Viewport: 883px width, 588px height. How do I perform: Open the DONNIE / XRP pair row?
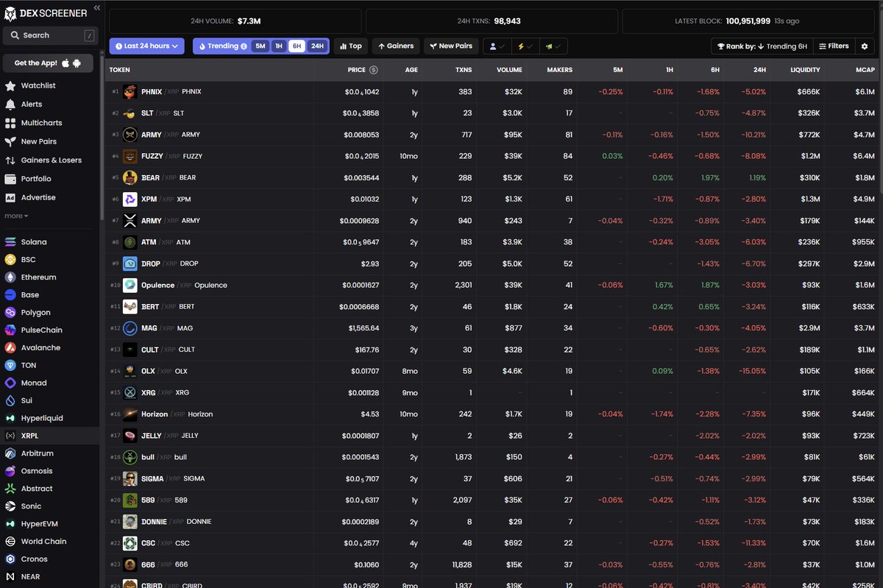point(492,522)
